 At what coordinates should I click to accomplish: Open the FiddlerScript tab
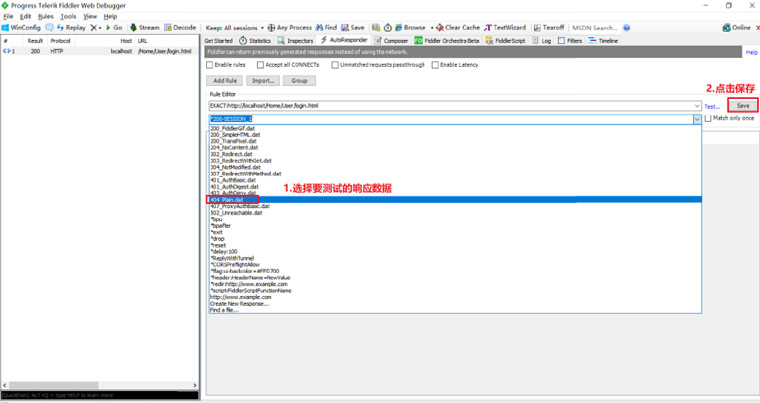(x=505, y=41)
